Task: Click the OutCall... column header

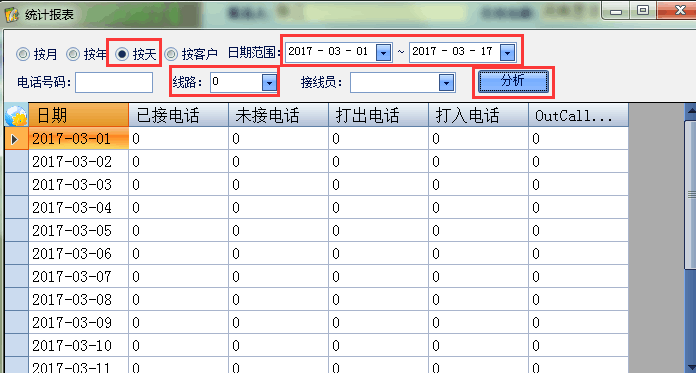Action: coord(578,115)
